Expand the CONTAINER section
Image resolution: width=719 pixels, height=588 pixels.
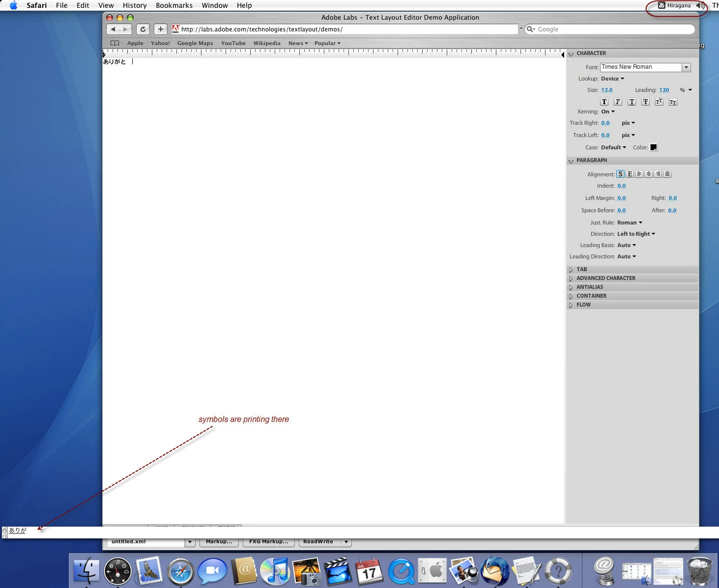571,296
